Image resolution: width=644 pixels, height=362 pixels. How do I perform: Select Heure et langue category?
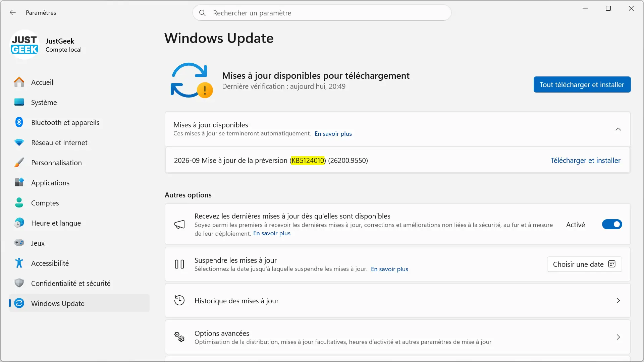point(79,223)
